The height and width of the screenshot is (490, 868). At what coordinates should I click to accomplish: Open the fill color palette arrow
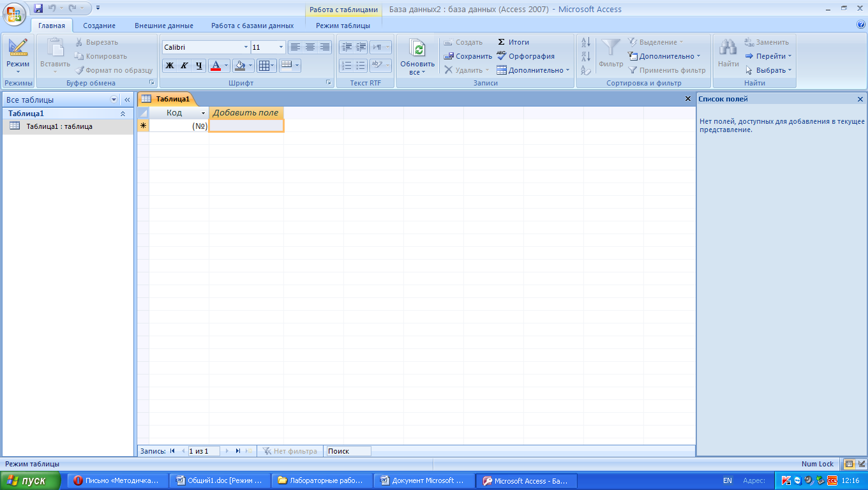[251, 65]
